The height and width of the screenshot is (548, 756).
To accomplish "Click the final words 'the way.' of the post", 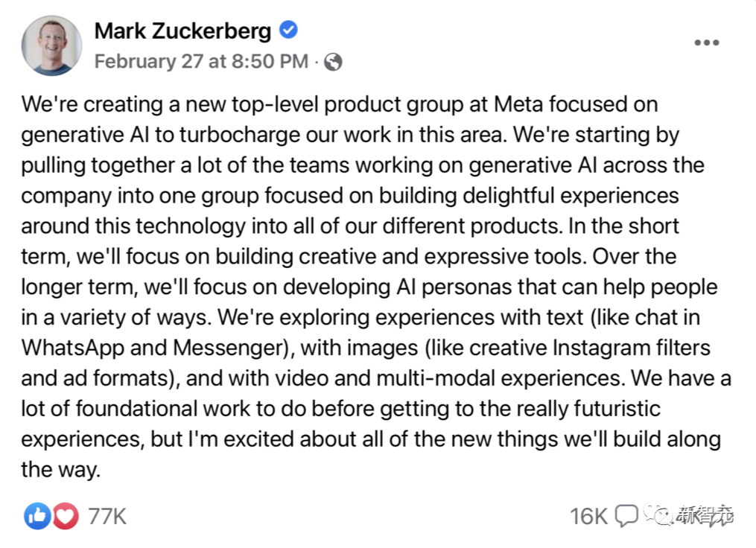I will point(60,470).
